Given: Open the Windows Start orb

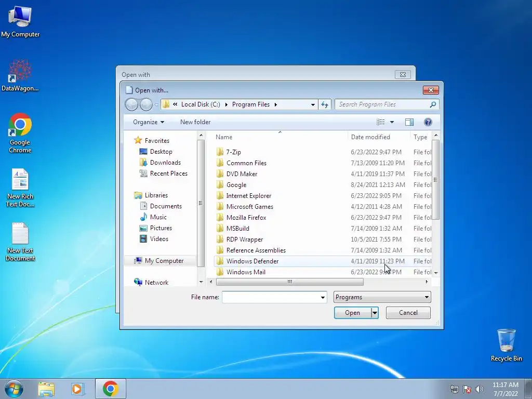Looking at the screenshot, I should tap(14, 389).
